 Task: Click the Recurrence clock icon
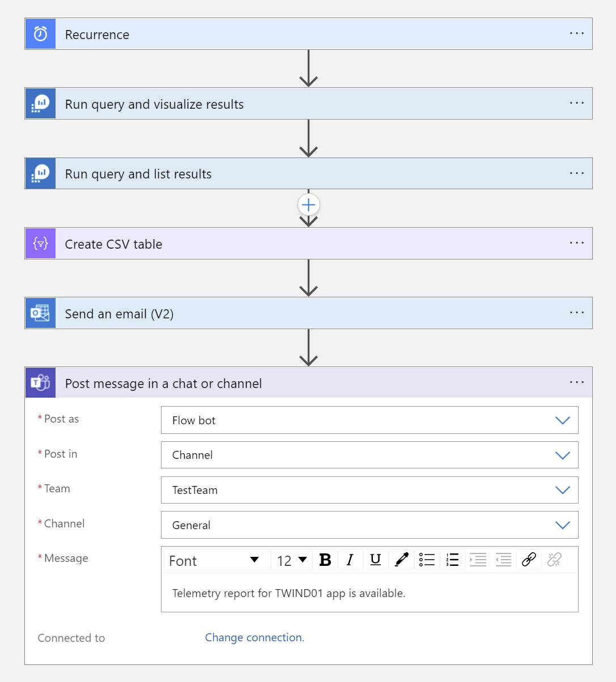tap(40, 34)
